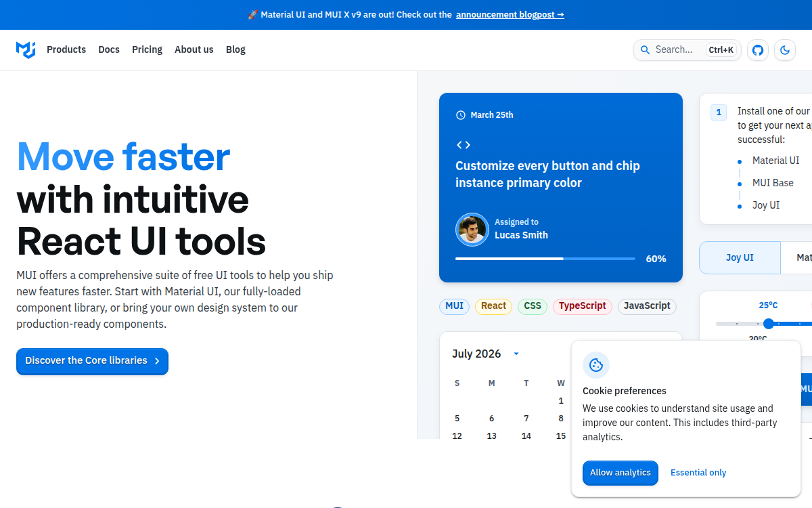The width and height of the screenshot is (812, 508).
Task: Open About us page
Action: 194,49
